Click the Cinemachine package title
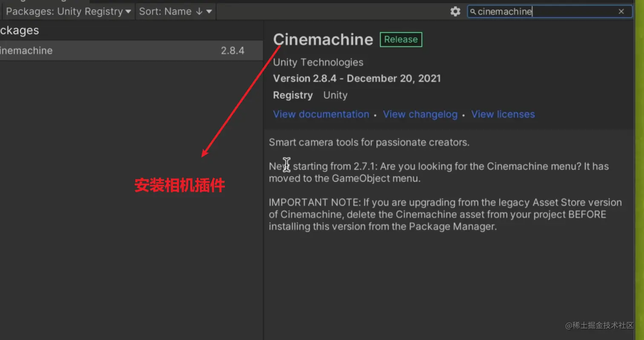 click(323, 39)
